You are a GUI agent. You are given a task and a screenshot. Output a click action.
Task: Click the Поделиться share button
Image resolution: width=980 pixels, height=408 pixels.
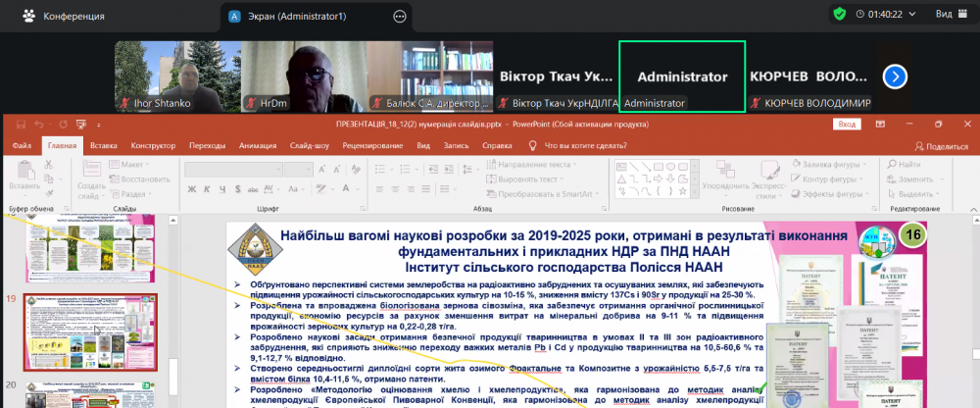point(940,145)
